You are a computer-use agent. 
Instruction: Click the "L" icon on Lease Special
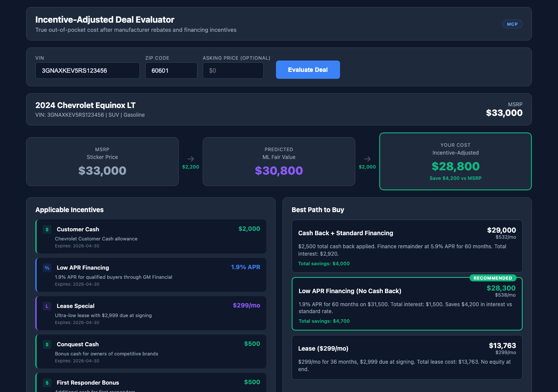tap(47, 306)
